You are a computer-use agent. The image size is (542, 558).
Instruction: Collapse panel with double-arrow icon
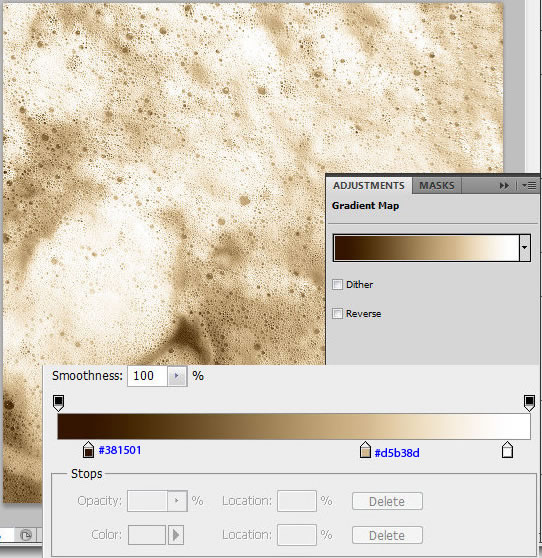(x=504, y=186)
